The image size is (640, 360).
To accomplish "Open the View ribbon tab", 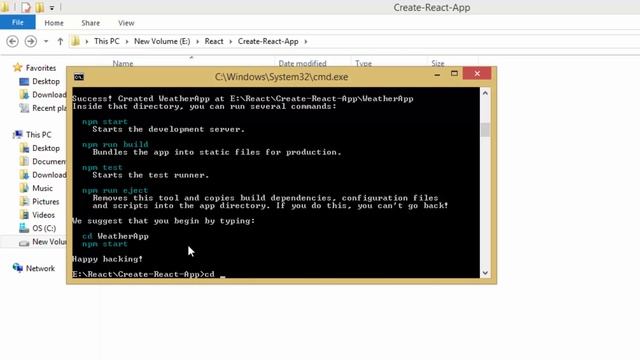I will [x=126, y=23].
